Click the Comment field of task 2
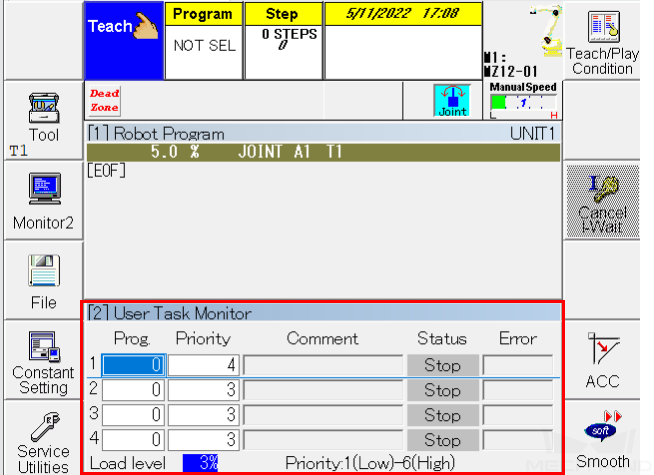This screenshot has height=475, width=654. pos(323,390)
